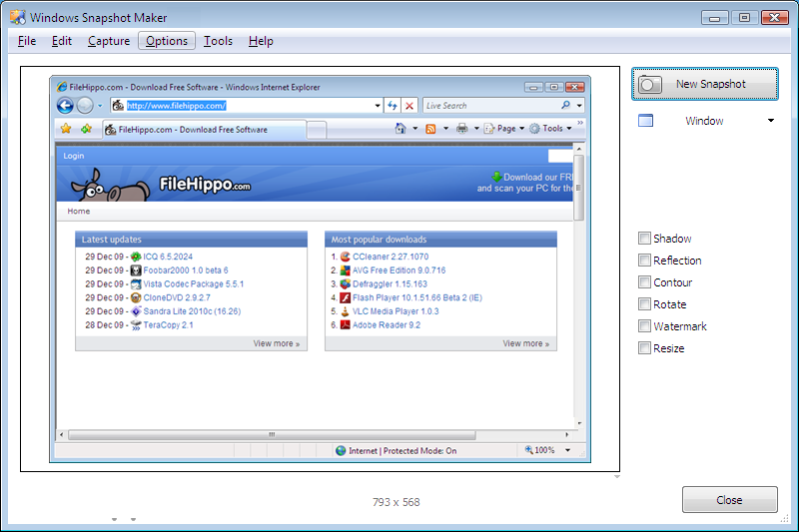Enable the Rotate checkbox
Viewport: 799px width, 532px height.
click(x=644, y=303)
